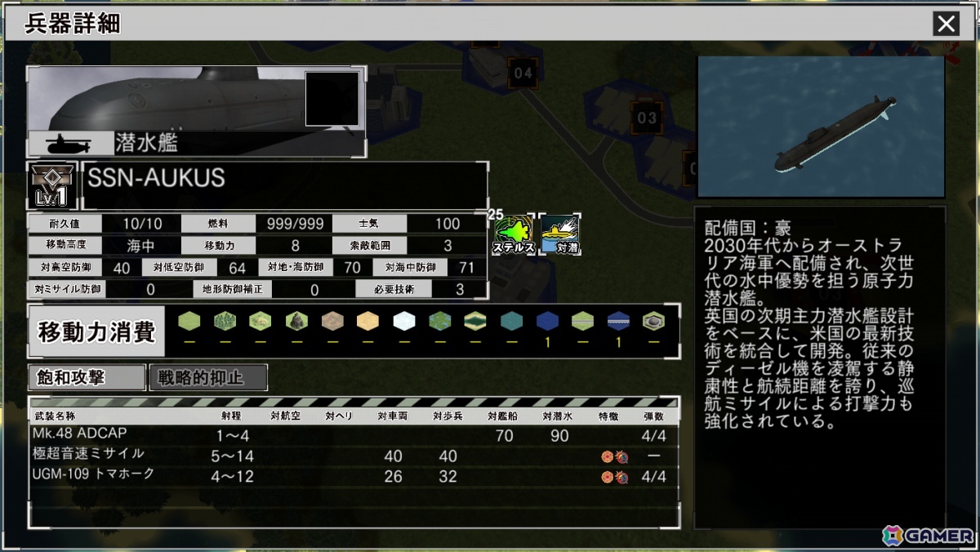Click the 耐久値 value 10/10

coord(141,224)
